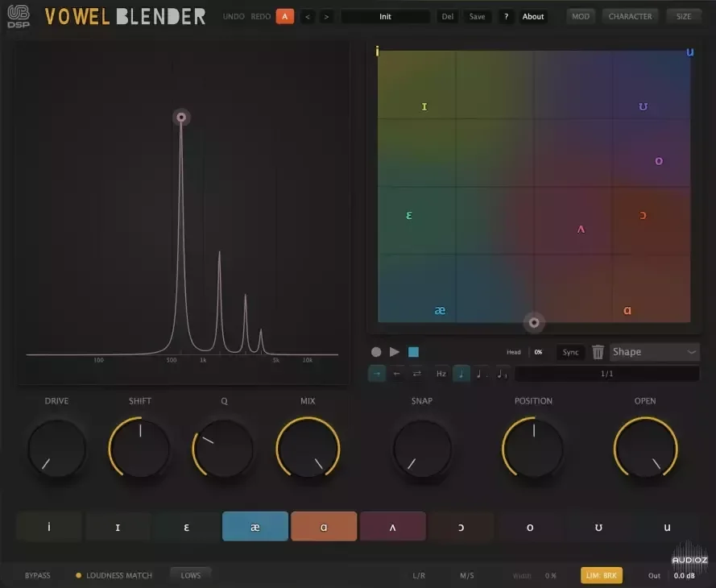Toggle the A/B state button
The height and width of the screenshot is (588, 716).
coord(285,16)
